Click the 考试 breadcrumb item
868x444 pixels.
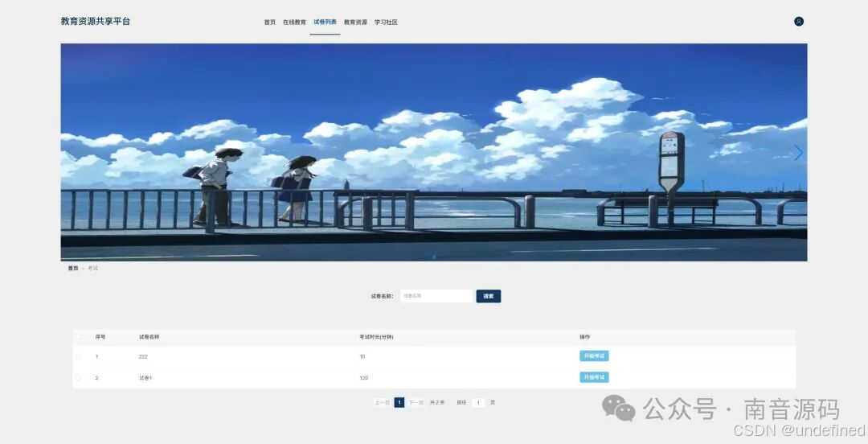(92, 269)
